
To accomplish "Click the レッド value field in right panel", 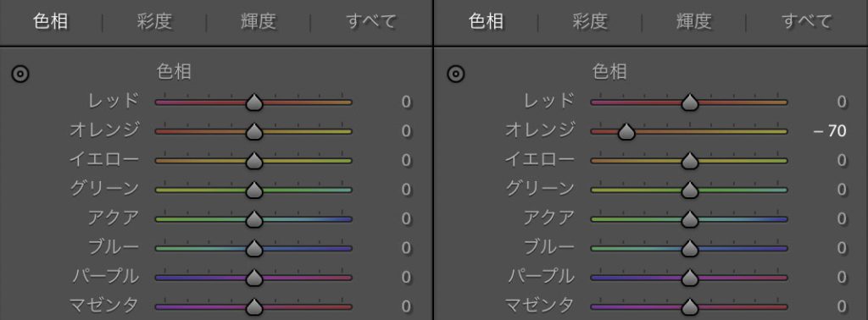I will (x=842, y=102).
